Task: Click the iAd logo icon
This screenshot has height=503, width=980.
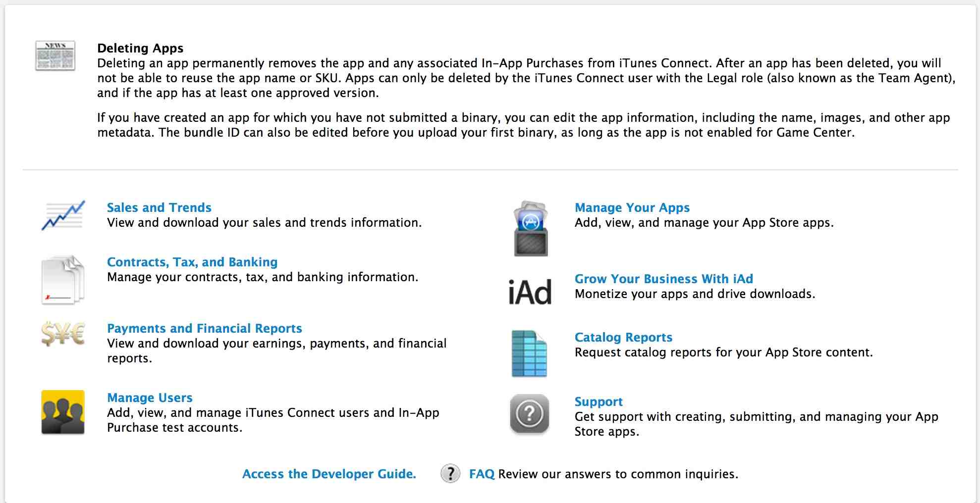Action: pos(530,292)
